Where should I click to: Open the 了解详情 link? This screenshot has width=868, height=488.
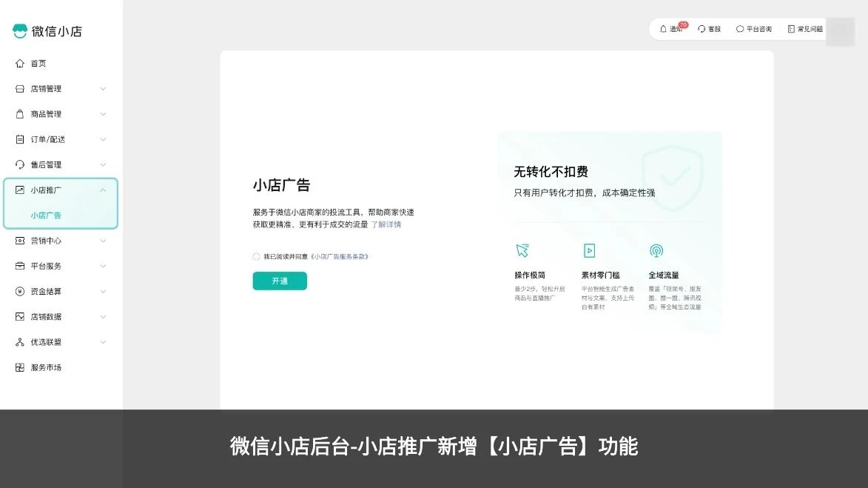386,224
